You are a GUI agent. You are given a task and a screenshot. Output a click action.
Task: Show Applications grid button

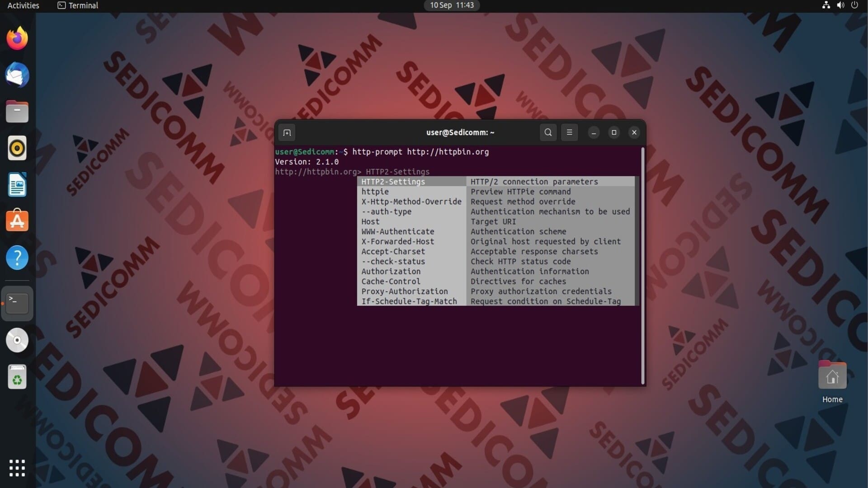pyautogui.click(x=17, y=468)
